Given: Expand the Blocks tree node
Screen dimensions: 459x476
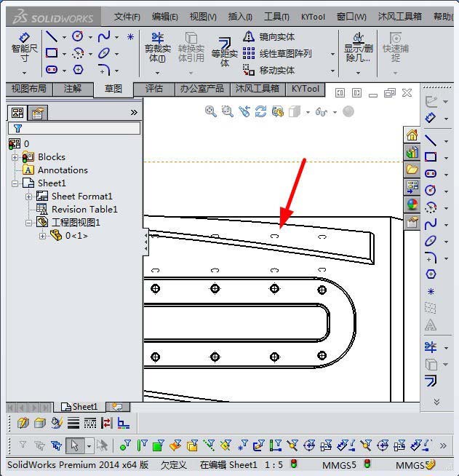Looking at the screenshot, I should (x=15, y=157).
